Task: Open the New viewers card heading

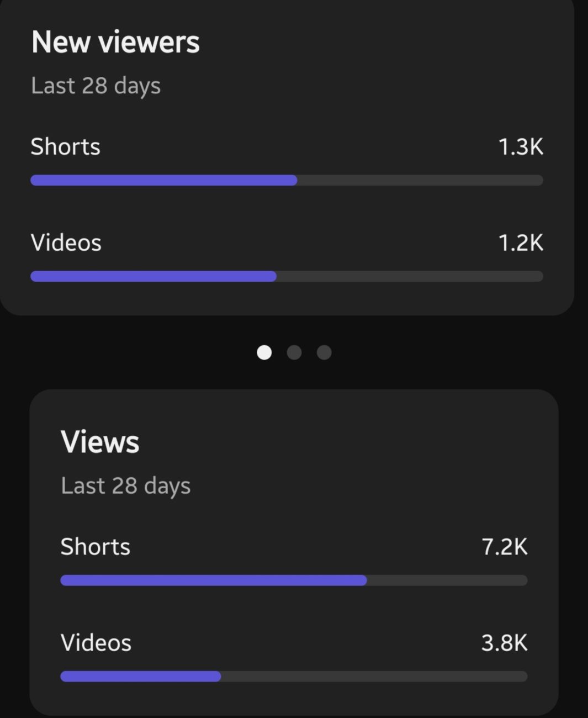Action: (x=115, y=42)
